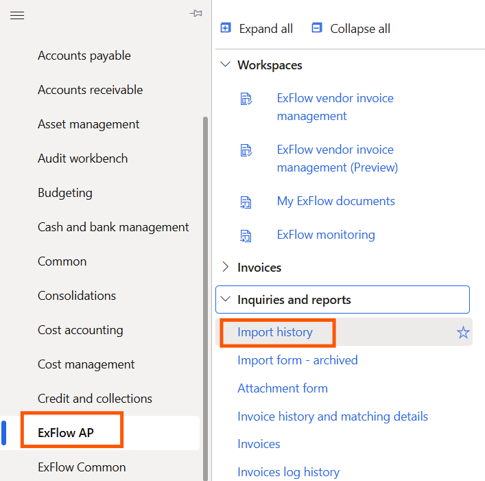The image size is (485, 481).
Task: Click the ExFlow monitoring workspace icon
Action: pos(246,236)
